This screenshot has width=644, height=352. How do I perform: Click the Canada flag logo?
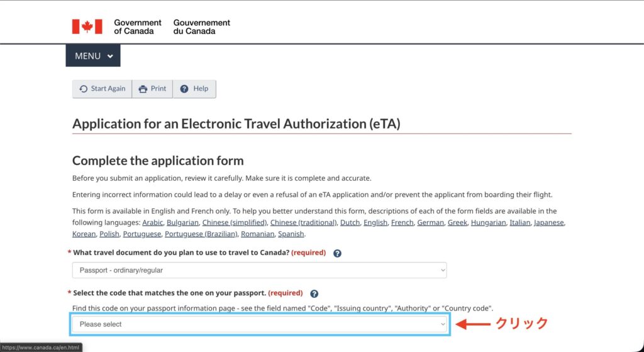coord(87,26)
